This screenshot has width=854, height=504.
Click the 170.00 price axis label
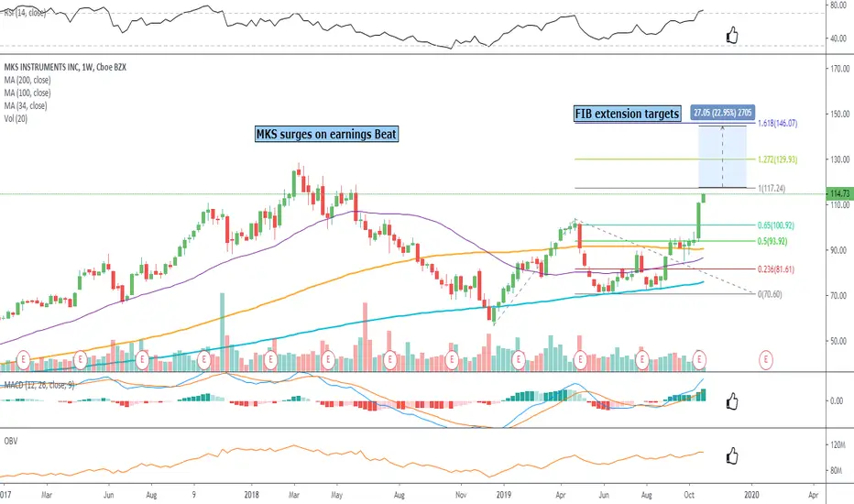point(840,69)
